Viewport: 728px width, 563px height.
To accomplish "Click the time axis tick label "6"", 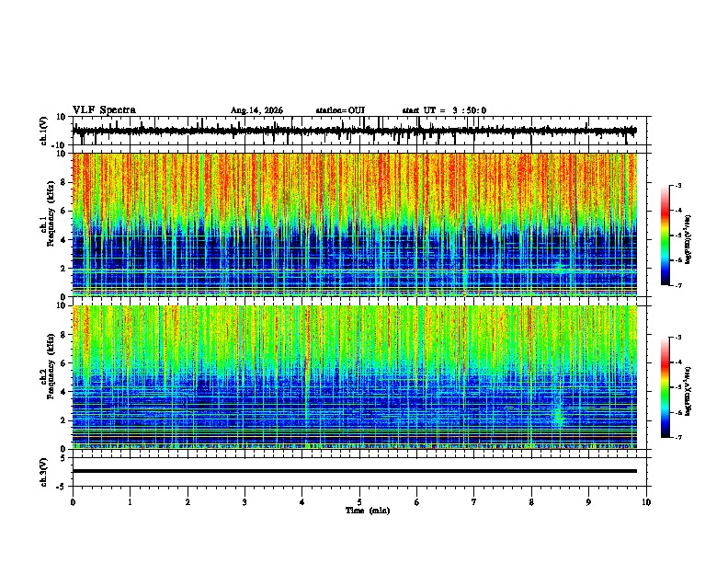I will pos(417,502).
